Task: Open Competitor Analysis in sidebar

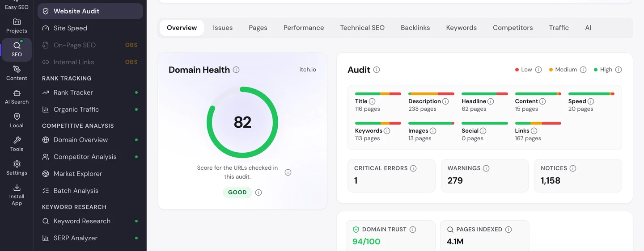Action: point(90,157)
